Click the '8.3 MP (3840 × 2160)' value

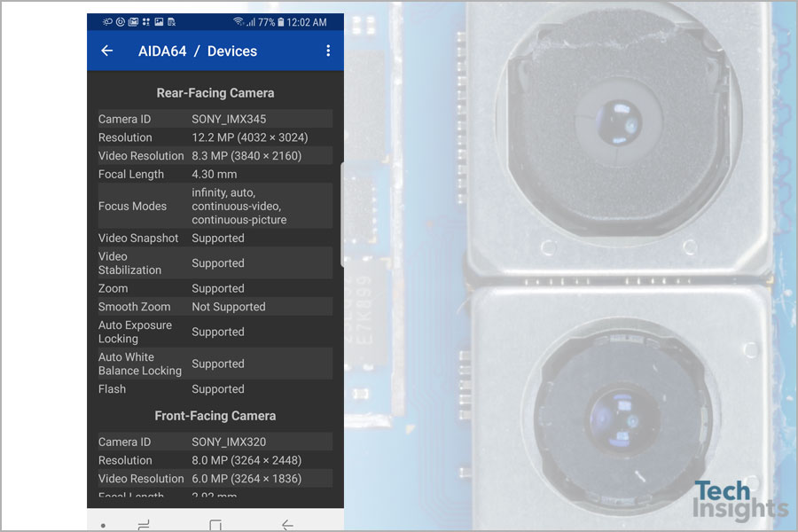click(x=246, y=156)
